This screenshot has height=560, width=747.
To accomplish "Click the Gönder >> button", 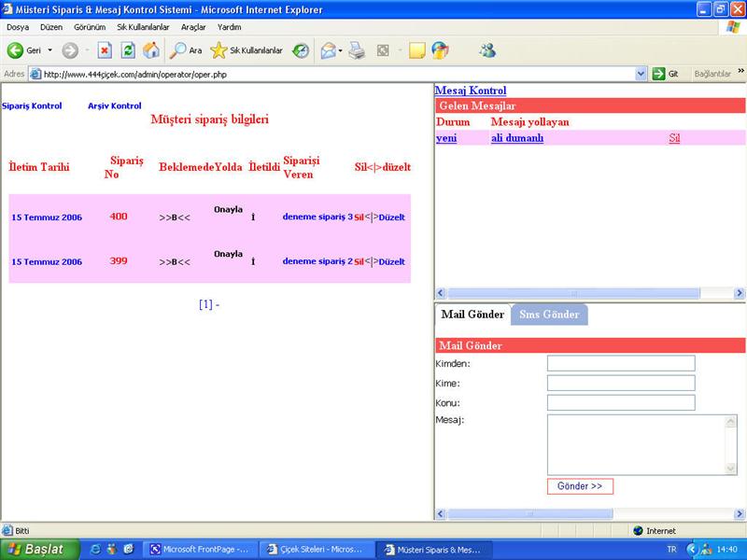I will coord(580,486).
